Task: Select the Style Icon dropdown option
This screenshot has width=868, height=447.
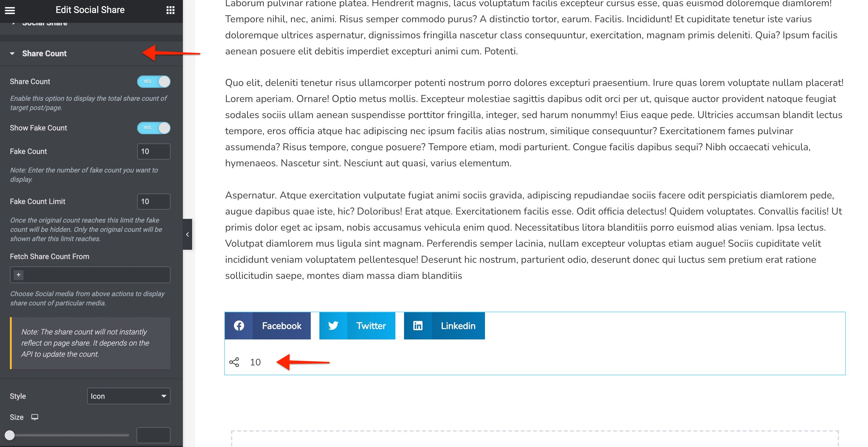Action: [x=128, y=396]
